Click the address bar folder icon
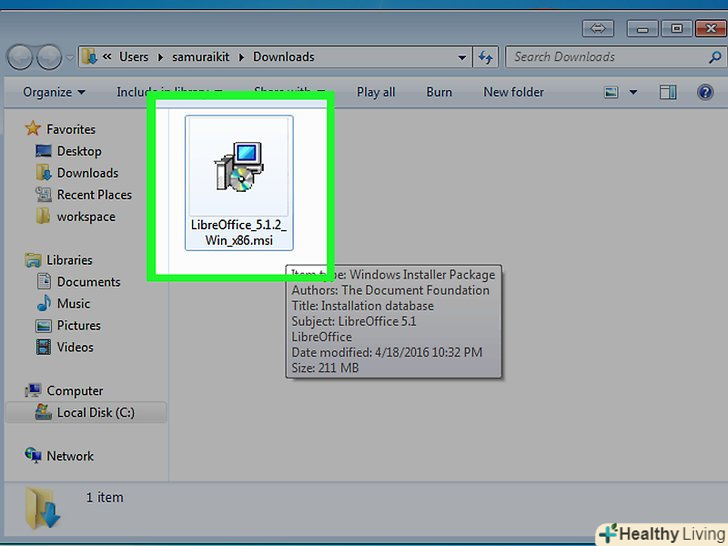 [89, 57]
